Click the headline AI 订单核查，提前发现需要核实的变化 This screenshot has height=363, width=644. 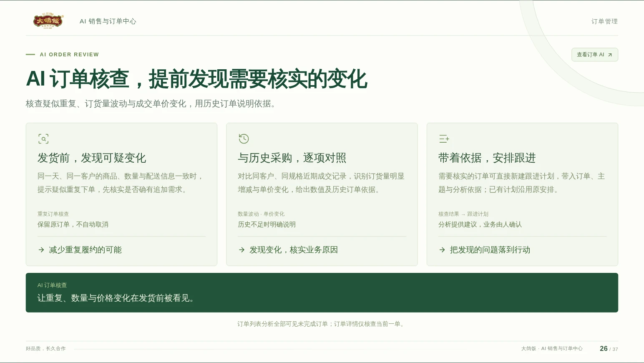(x=196, y=79)
